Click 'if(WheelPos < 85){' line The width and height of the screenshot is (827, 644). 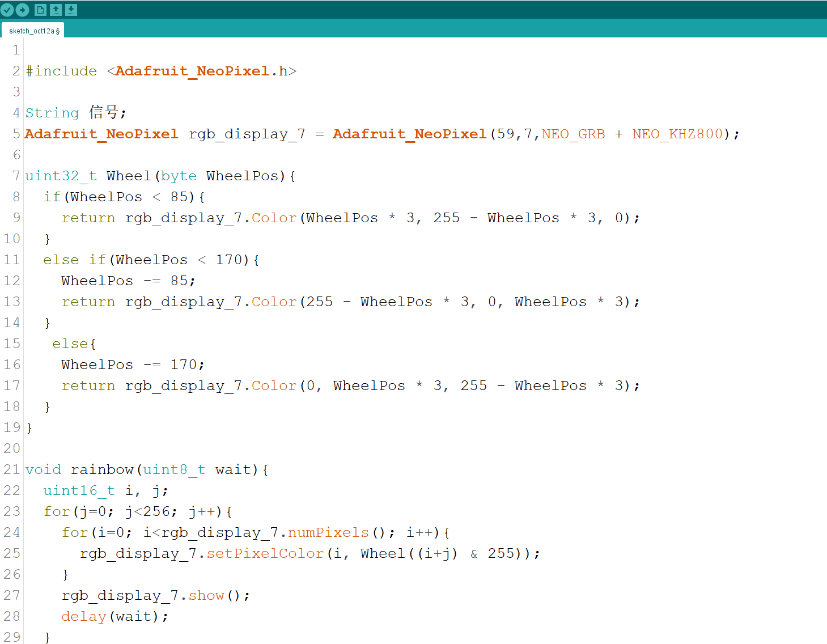coord(124,197)
